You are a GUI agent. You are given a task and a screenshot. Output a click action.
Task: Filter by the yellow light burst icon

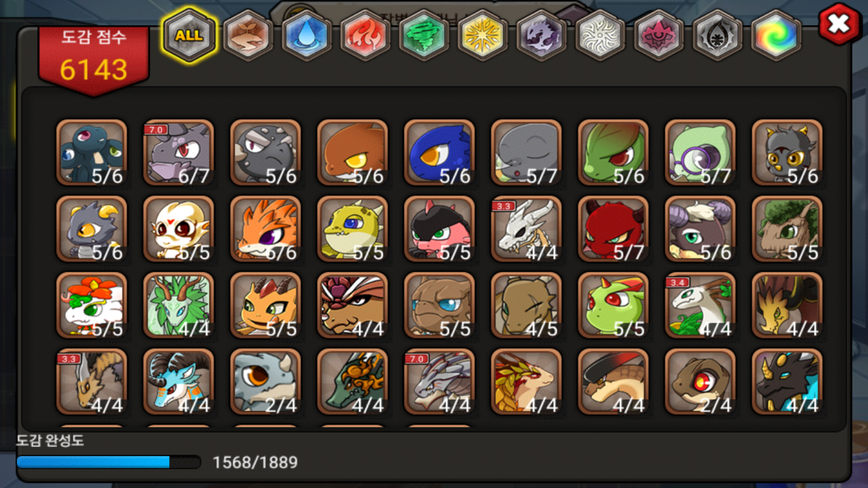coord(482,35)
